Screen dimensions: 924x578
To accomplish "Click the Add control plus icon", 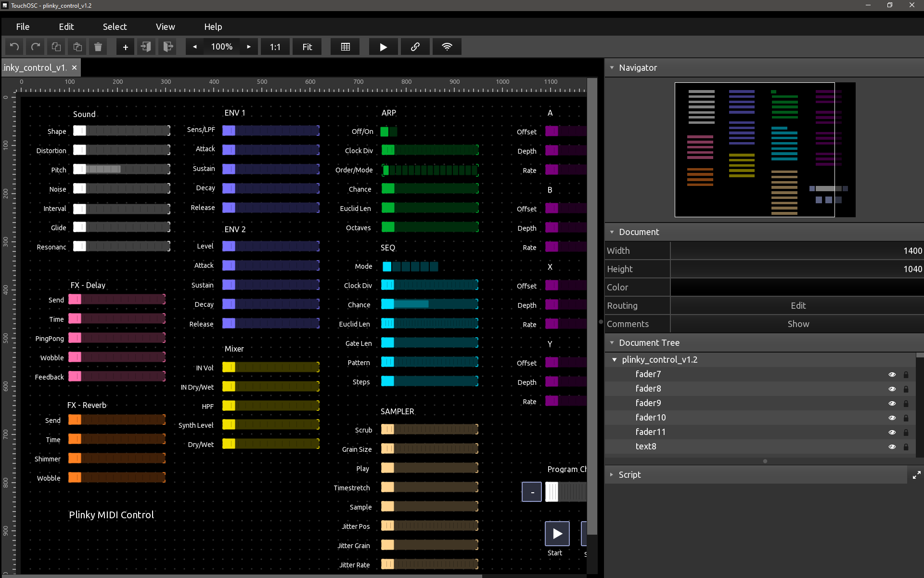I will pyautogui.click(x=125, y=47).
